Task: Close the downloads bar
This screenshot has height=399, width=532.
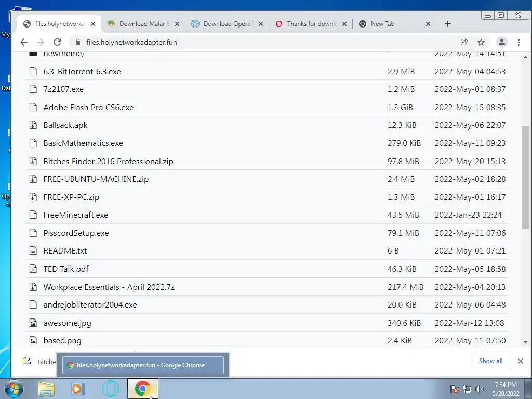Action: pyautogui.click(x=521, y=361)
